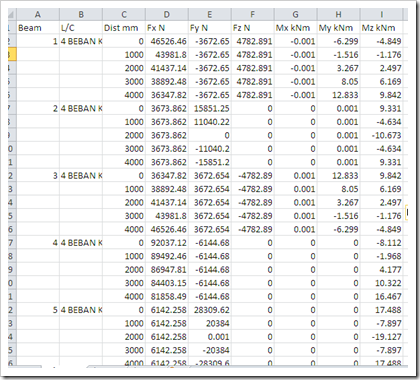Image resolution: width=420 pixels, height=380 pixels.
Task: Click the 'Mz kNm' header cell
Action: (x=381, y=28)
